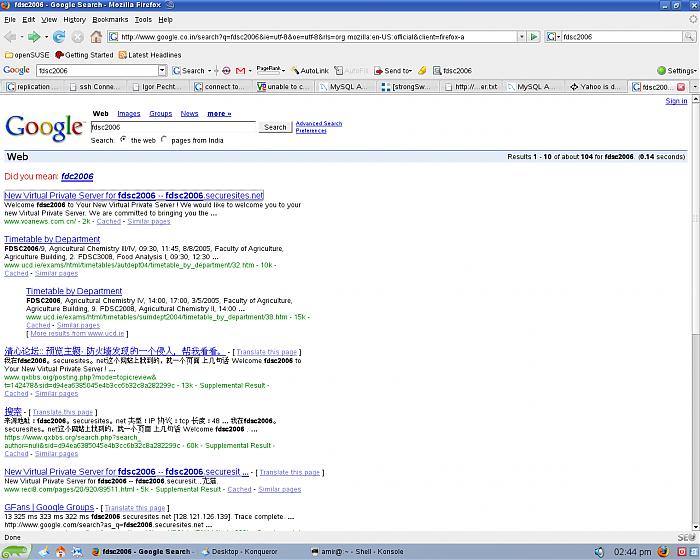
Task: Open the History menu
Action: (x=74, y=20)
